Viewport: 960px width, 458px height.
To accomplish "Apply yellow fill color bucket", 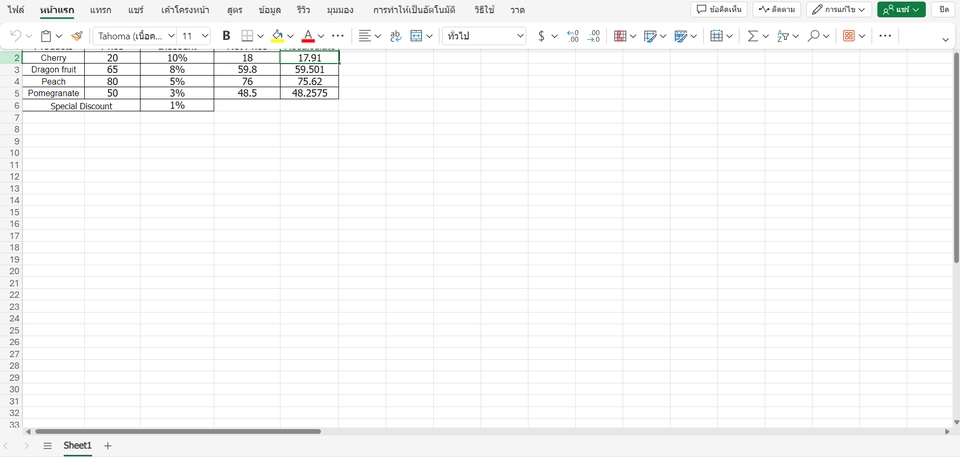I will [x=277, y=36].
